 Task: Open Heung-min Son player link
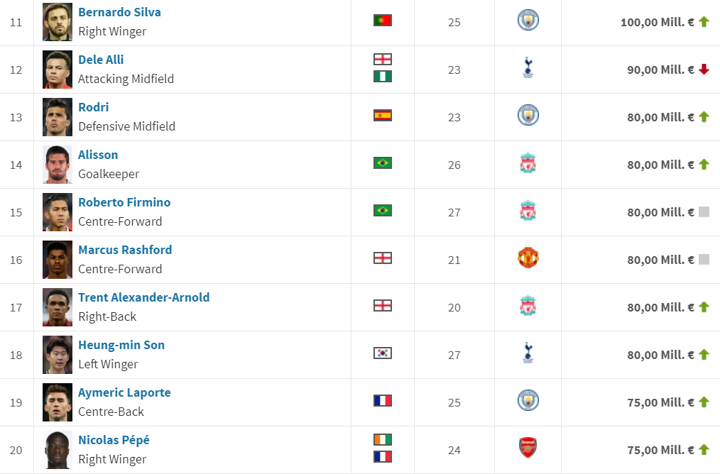pyautogui.click(x=121, y=345)
